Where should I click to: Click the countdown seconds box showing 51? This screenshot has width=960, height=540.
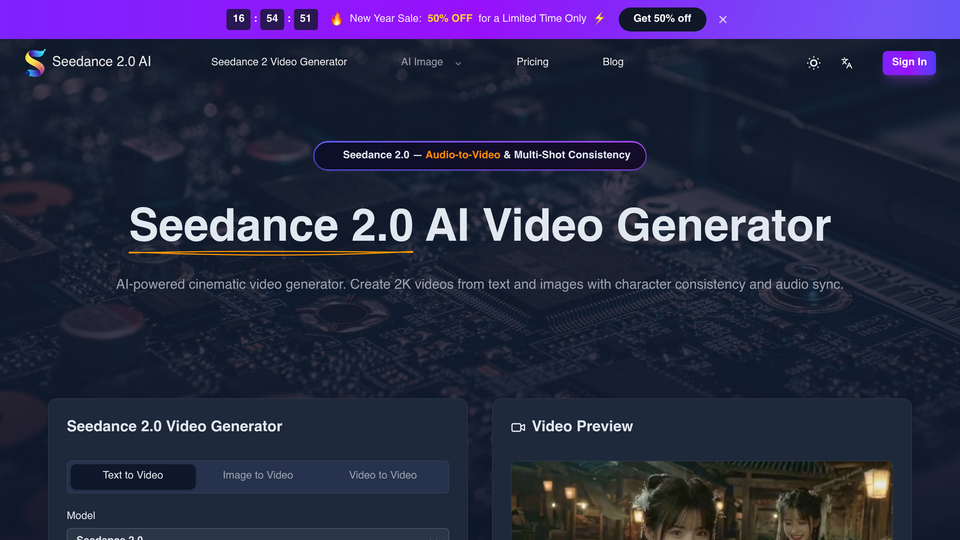pyautogui.click(x=306, y=19)
